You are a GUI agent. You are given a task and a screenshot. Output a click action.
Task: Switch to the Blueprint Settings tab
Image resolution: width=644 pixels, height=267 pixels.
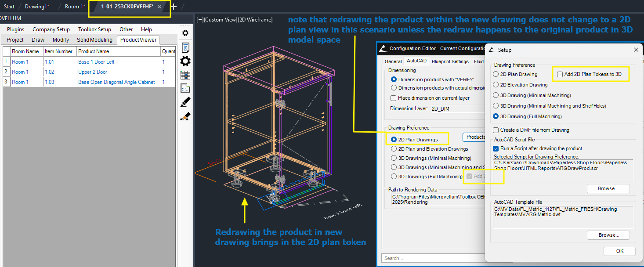[450, 61]
